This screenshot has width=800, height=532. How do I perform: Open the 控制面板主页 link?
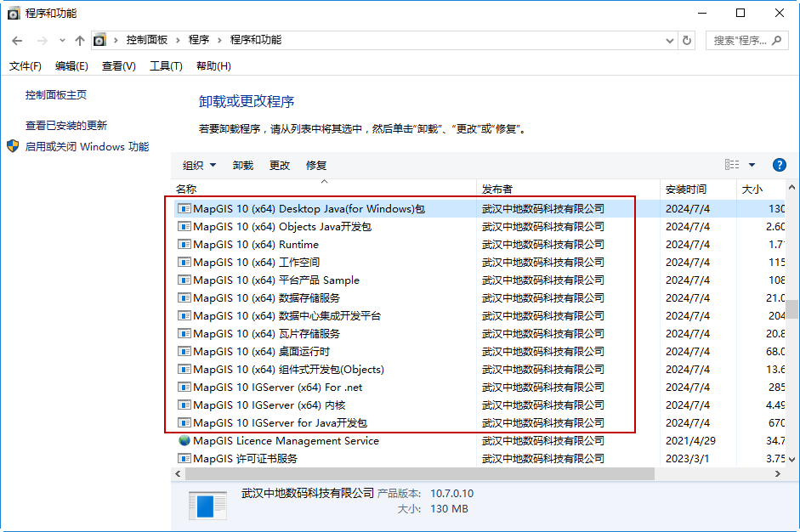56,95
